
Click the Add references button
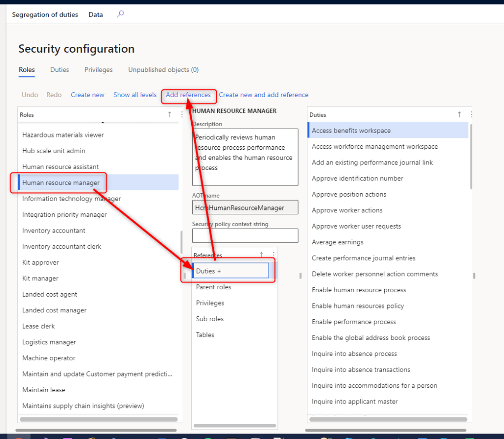(x=188, y=95)
